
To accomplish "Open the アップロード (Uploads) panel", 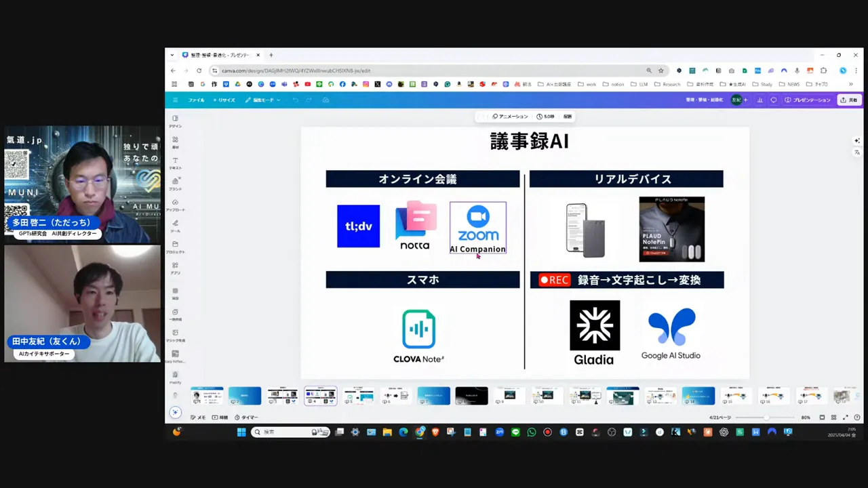I will point(175,203).
